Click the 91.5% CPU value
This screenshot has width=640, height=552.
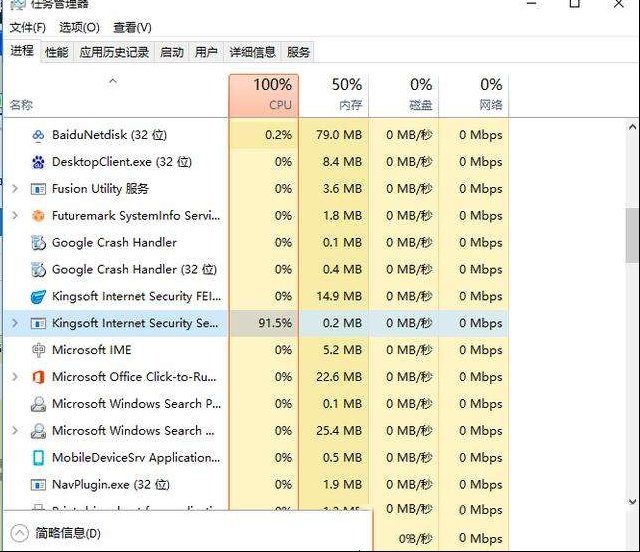(275, 323)
